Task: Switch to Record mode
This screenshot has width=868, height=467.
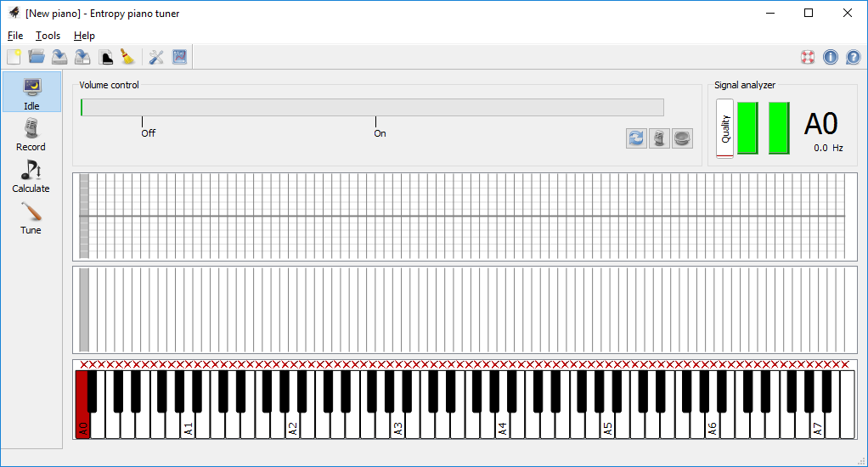Action: pos(31,134)
